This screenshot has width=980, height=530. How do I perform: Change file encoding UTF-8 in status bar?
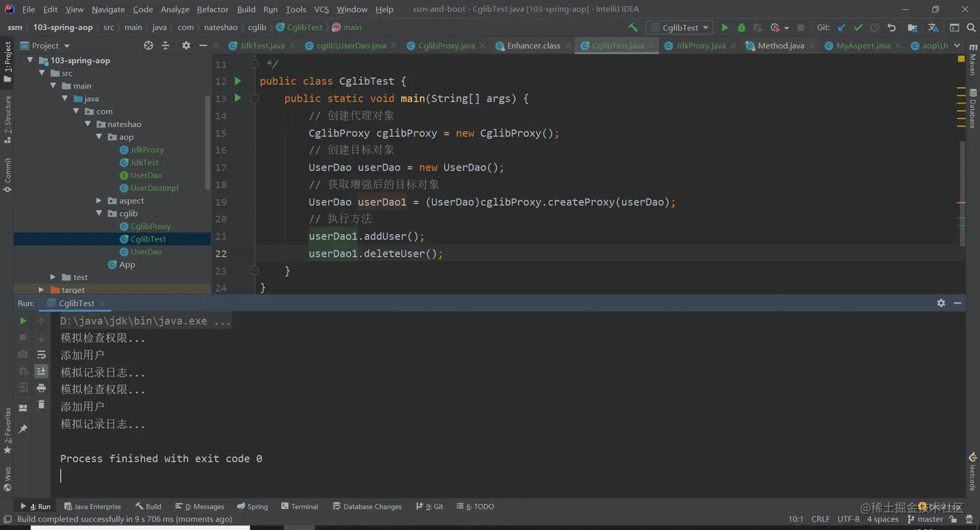pos(848,519)
